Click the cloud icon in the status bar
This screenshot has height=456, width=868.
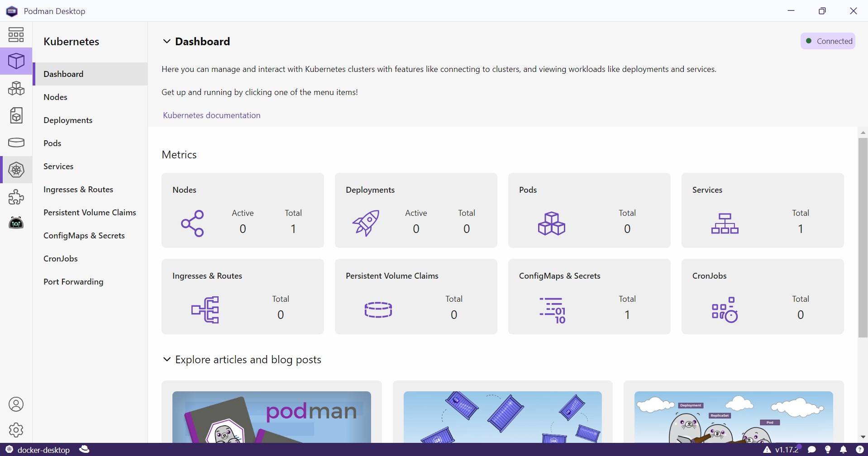click(84, 449)
